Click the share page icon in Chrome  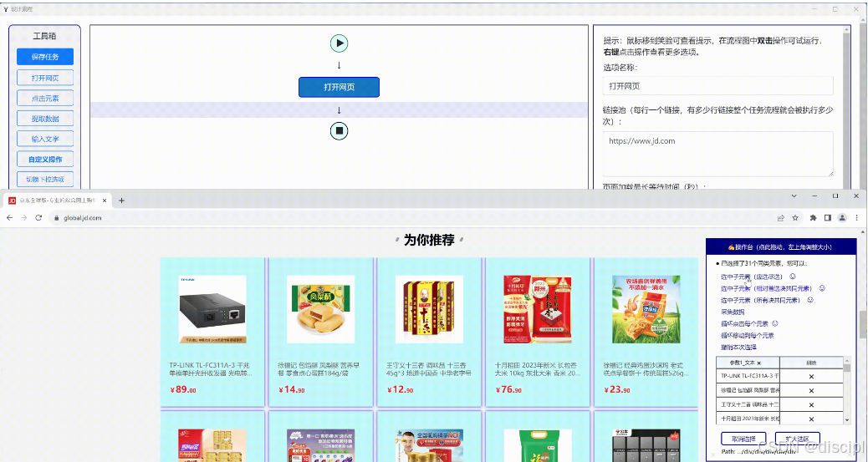click(x=780, y=218)
